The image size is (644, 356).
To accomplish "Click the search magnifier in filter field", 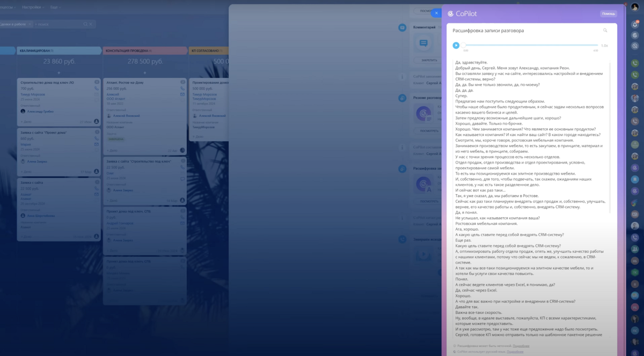I will (85, 24).
